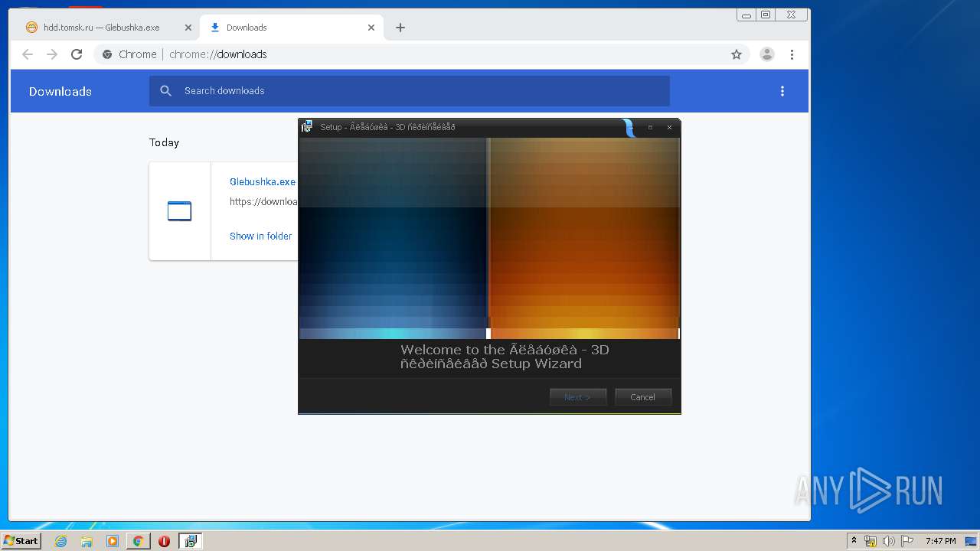
Task: Close the hdd.tomsk.ru tab
Action: (188, 28)
